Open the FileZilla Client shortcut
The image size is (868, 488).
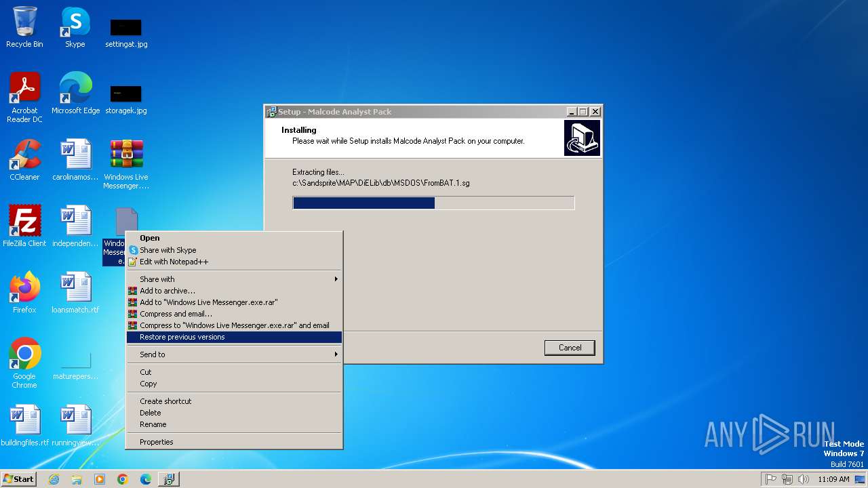24,226
